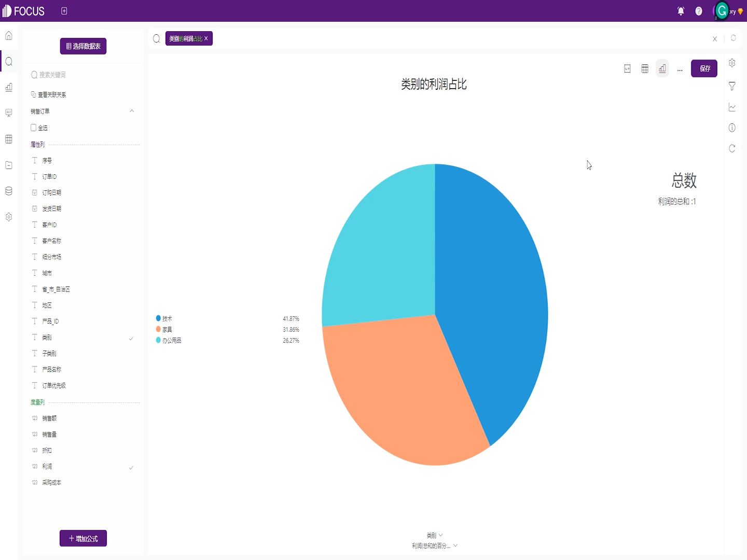Click the magnifier icon in the search bar
Viewport: 747px width, 560px height.
[157, 39]
